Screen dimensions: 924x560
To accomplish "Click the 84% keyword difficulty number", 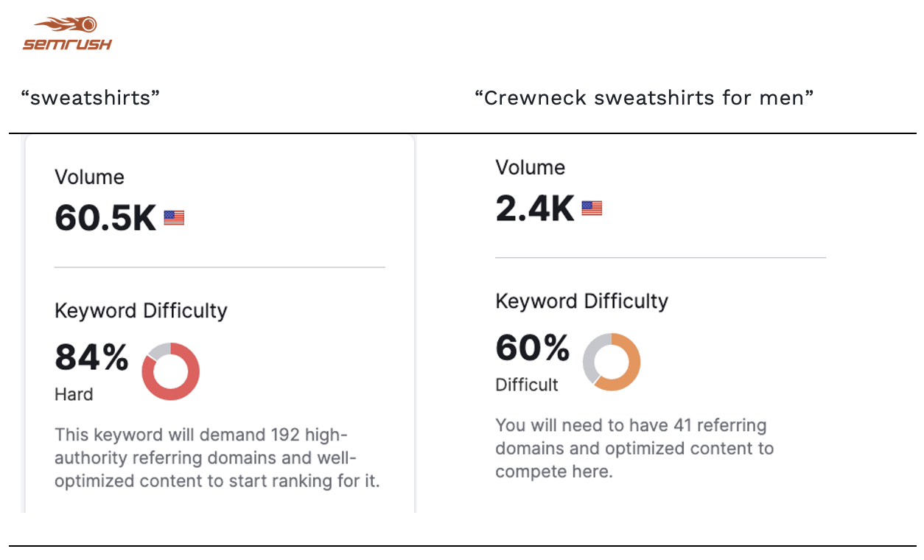I will point(91,358).
